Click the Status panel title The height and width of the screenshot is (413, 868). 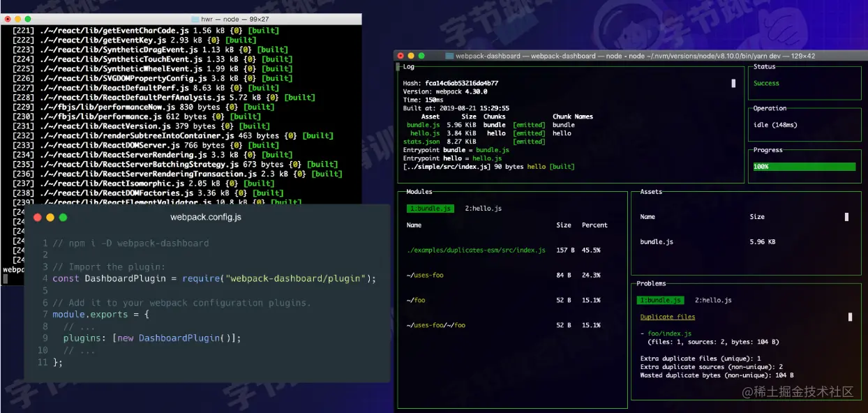765,67
